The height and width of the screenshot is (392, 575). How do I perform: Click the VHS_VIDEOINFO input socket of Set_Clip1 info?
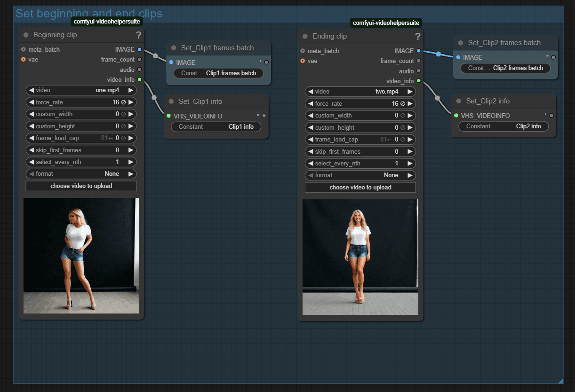coord(169,116)
